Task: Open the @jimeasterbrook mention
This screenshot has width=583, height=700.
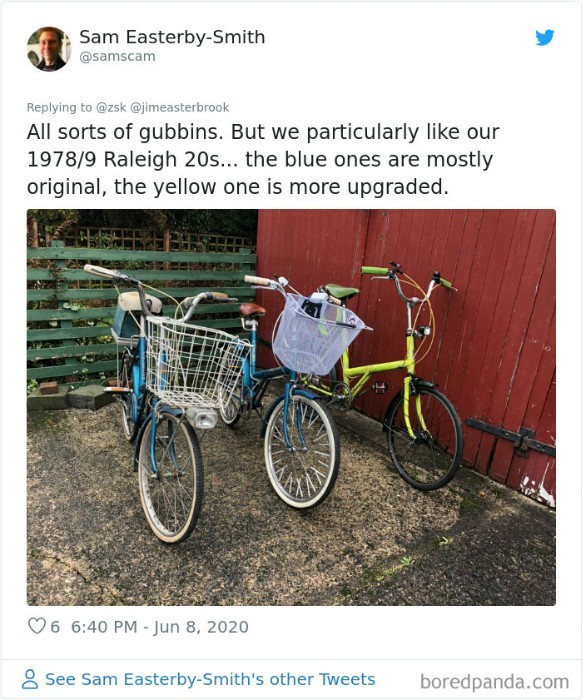Action: 179,108
